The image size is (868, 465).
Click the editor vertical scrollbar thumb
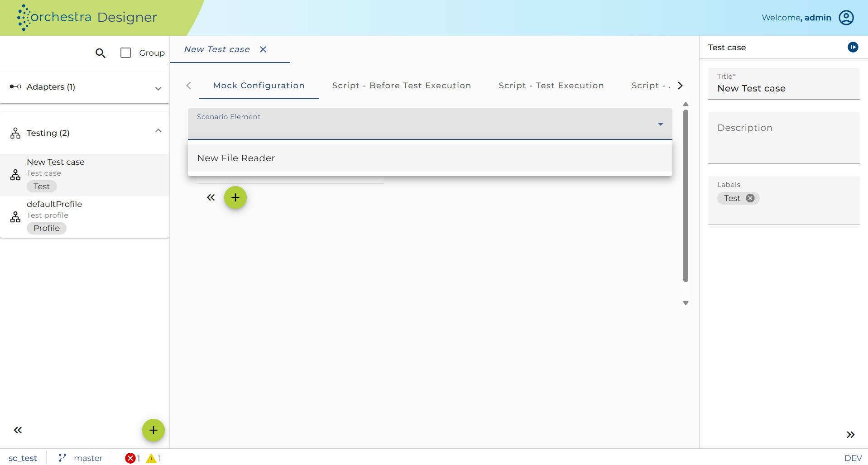[x=686, y=196]
